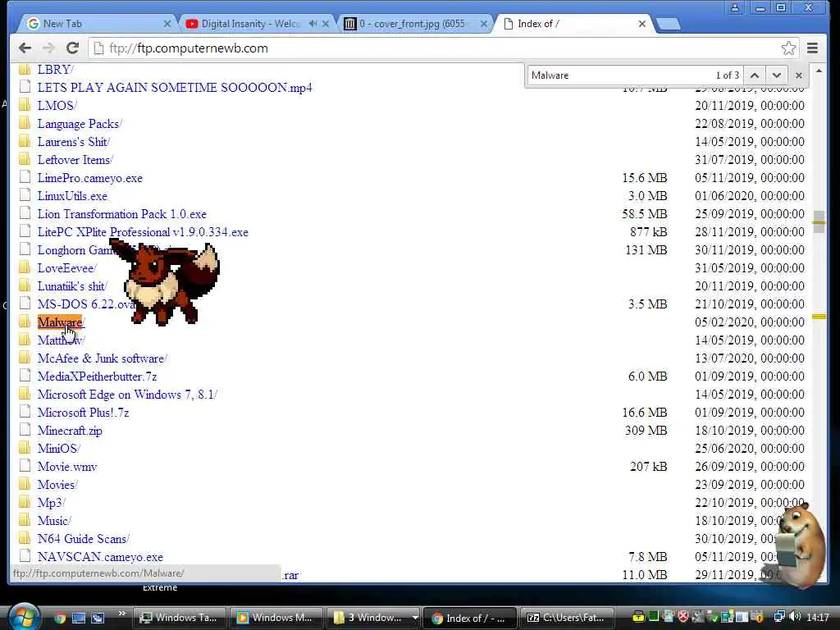
Task: Click the folder icon beside MiniOS
Action: tap(24, 448)
